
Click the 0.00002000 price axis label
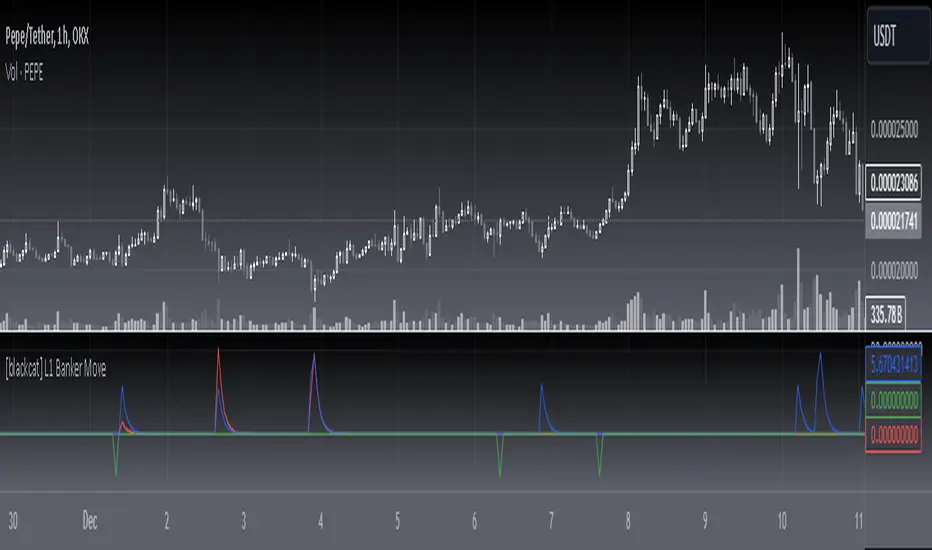[x=894, y=271]
